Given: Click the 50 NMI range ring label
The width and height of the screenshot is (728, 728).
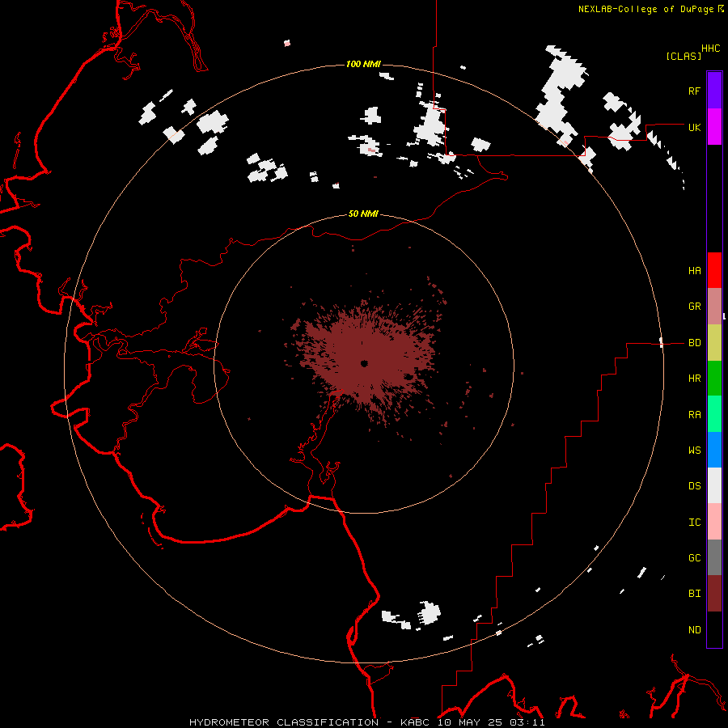Looking at the screenshot, I should (363, 214).
